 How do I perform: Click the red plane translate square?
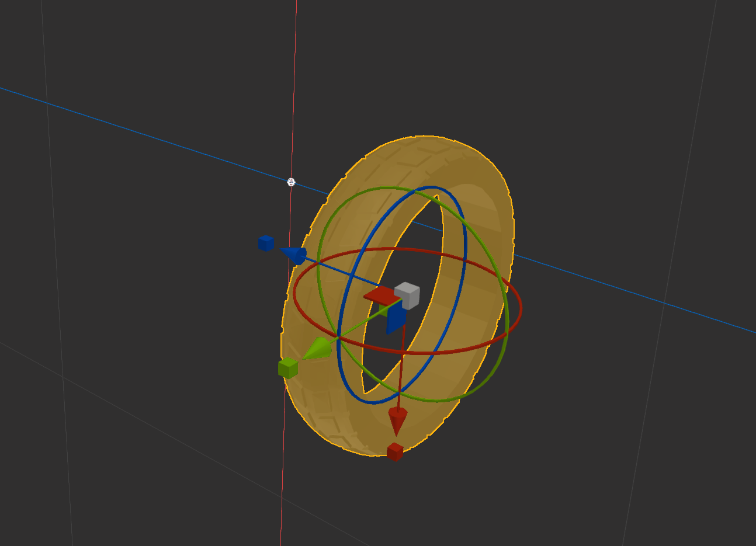click(382, 295)
